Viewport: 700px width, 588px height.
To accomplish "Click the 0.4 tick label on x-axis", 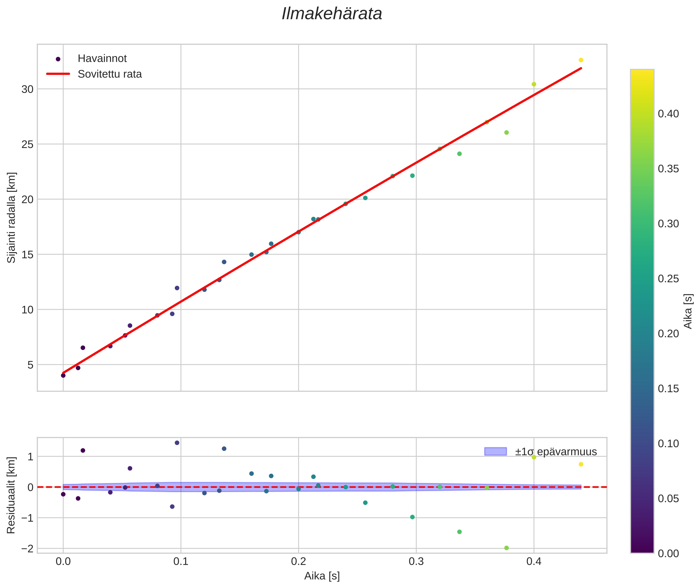I will click(534, 562).
